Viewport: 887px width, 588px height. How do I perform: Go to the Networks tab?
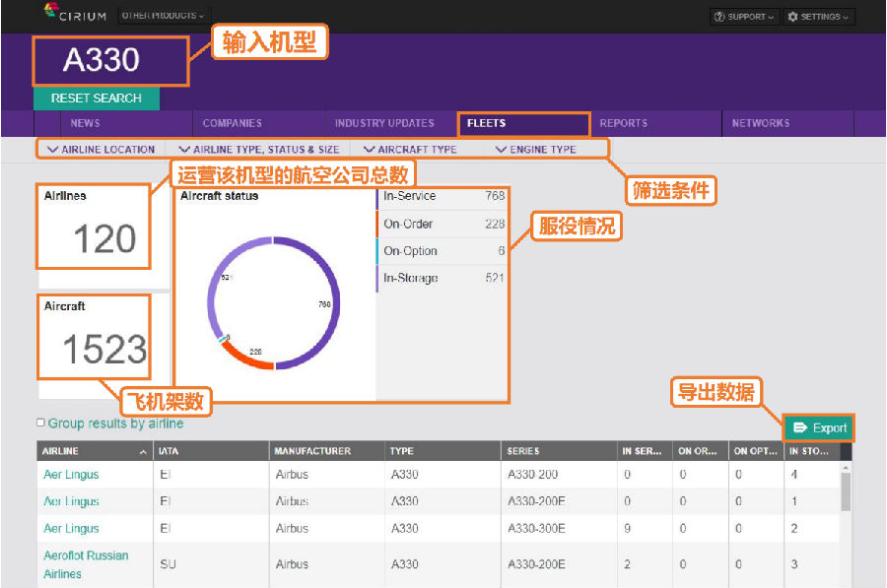(760, 124)
